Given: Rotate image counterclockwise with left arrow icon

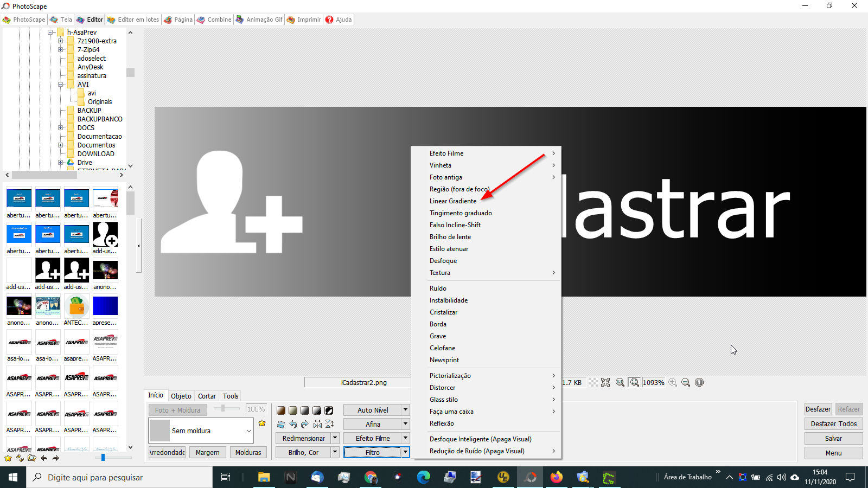Looking at the screenshot, I should pos(293,425).
